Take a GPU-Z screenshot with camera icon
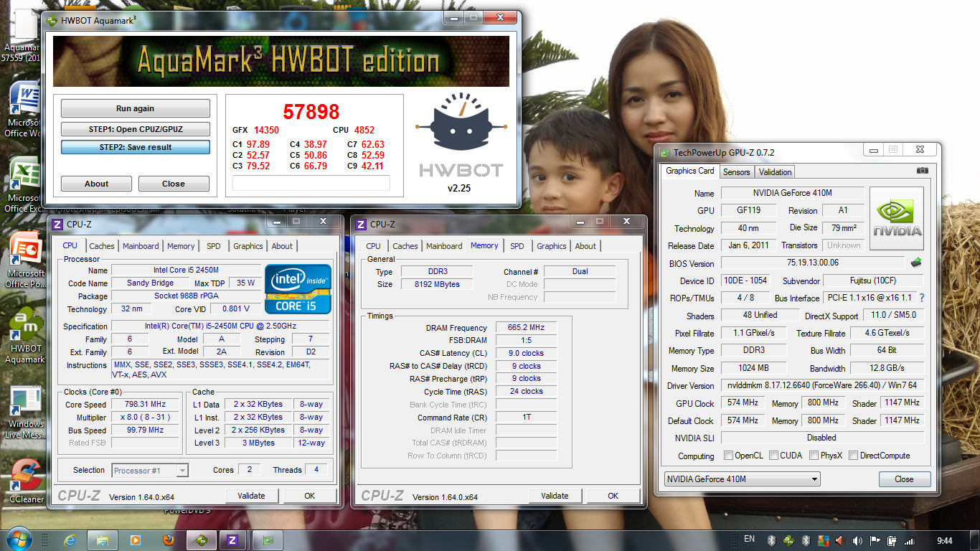The width and height of the screenshot is (980, 551). click(x=922, y=171)
